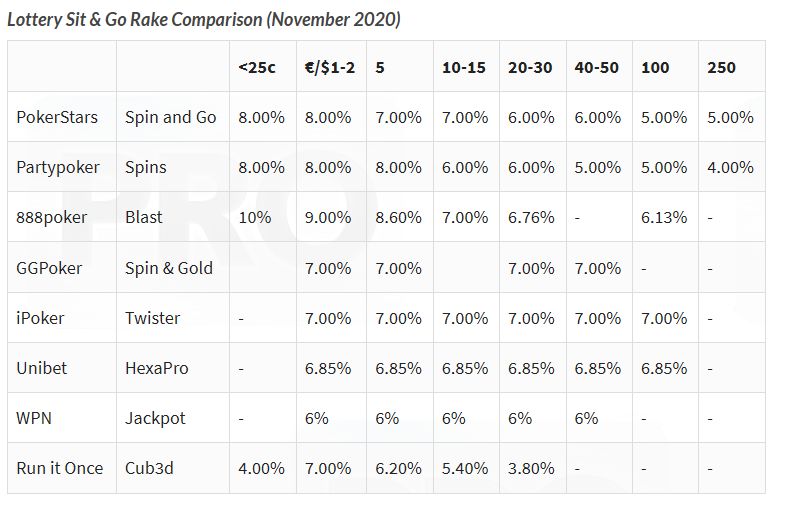Image resolution: width=787 pixels, height=507 pixels.
Task: Click the GGPoker site name
Action: click(x=49, y=268)
